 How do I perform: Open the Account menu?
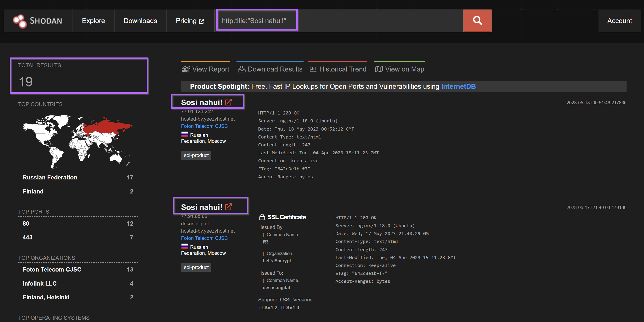tap(619, 21)
